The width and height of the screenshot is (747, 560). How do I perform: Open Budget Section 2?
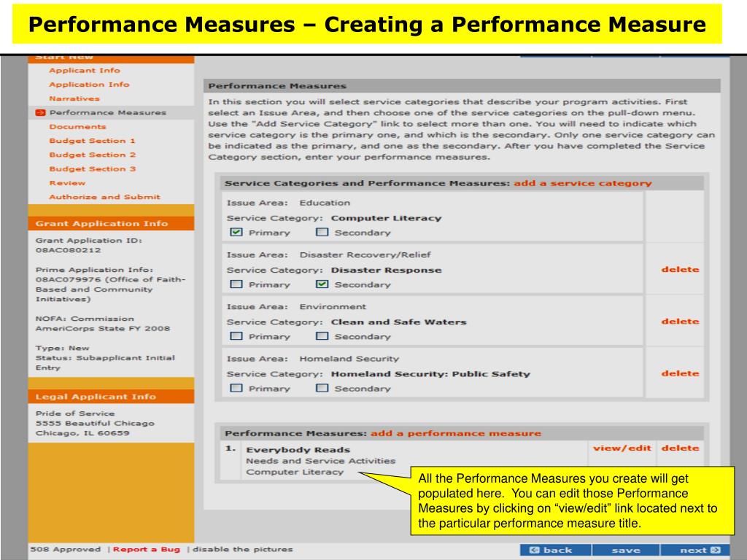[93, 155]
